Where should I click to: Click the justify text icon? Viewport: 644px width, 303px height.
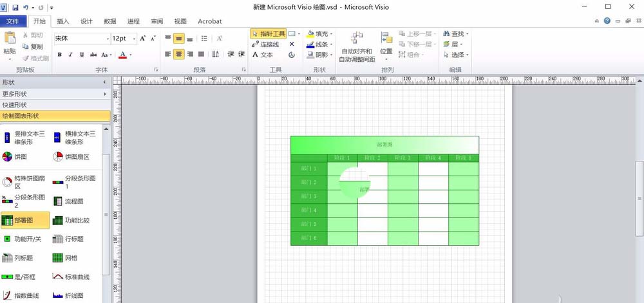point(201,54)
